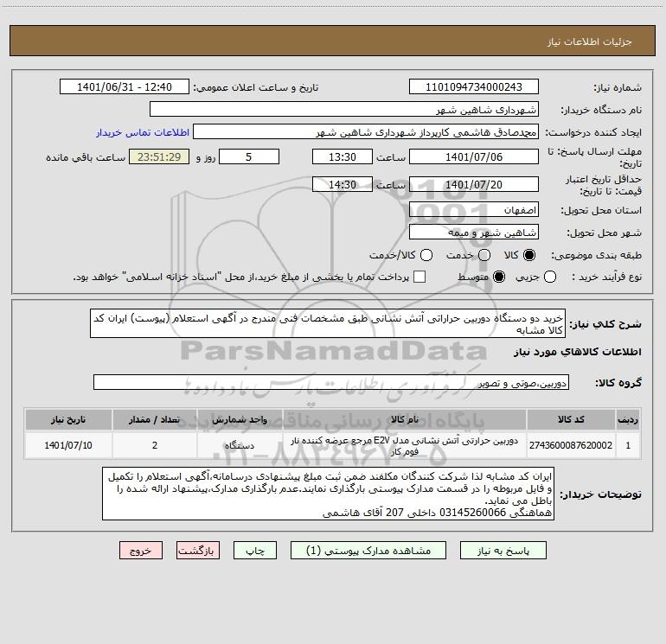This screenshot has width=666, height=644.
Task: Click product code cell 2743600087620002
Action: pos(571,445)
